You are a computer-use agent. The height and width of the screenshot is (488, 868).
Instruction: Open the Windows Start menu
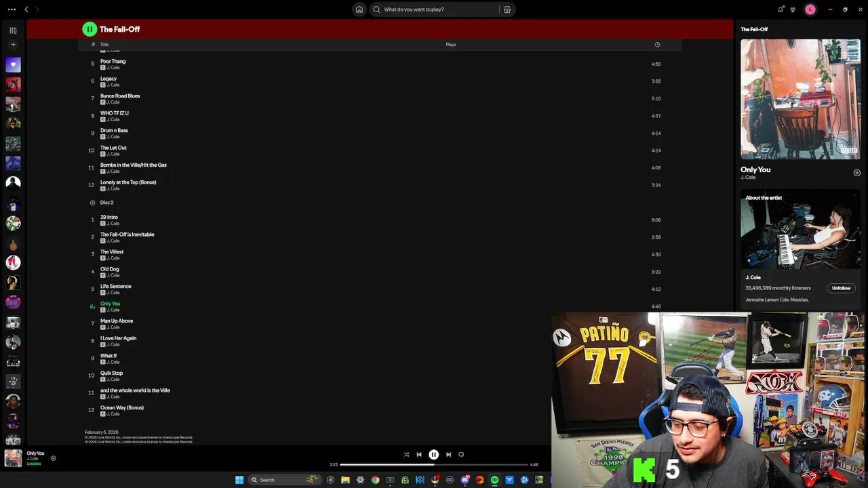[239, 480]
